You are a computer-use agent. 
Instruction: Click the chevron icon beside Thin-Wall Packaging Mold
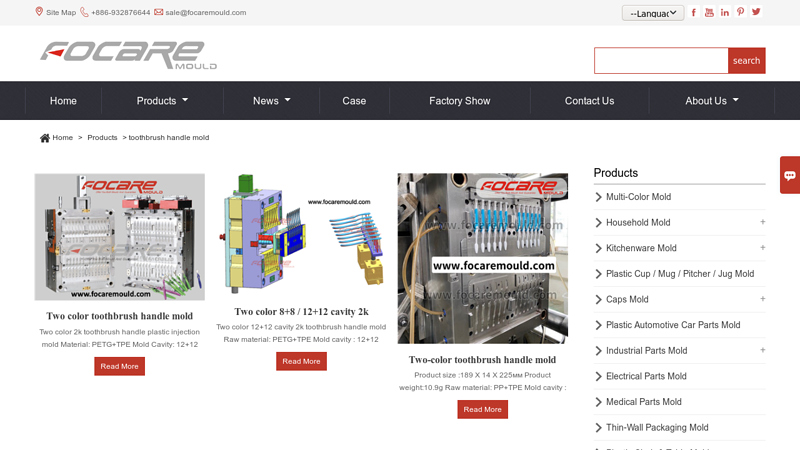coord(598,428)
